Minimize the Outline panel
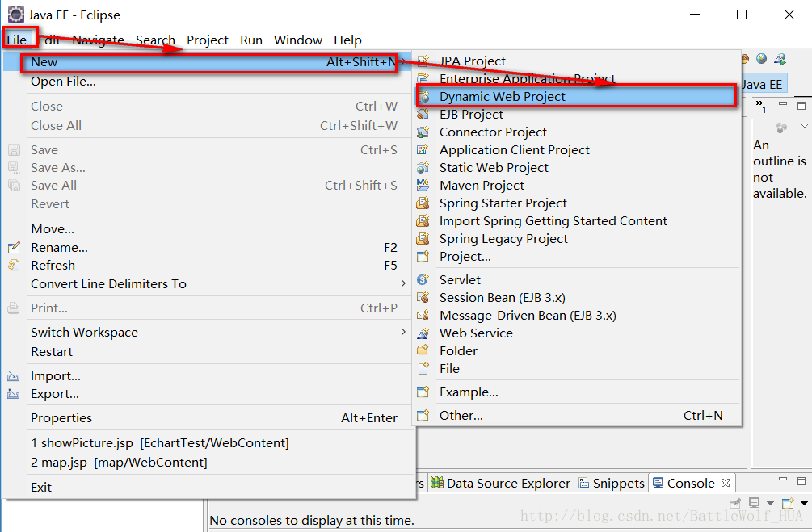 click(x=783, y=104)
